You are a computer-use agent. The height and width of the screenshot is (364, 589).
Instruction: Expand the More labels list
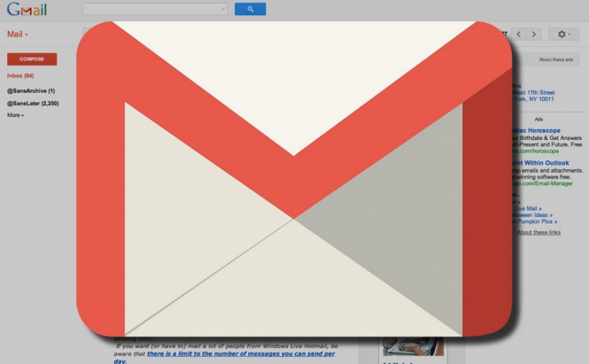click(15, 115)
